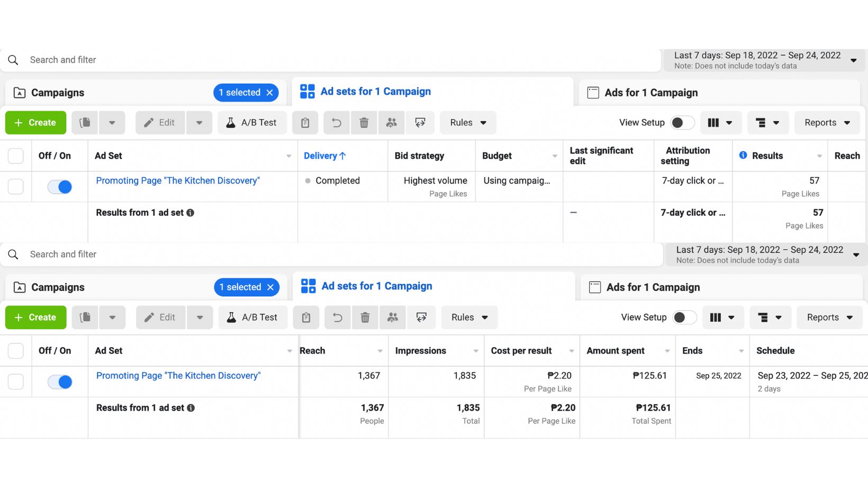Image resolution: width=868 pixels, height=489 pixels.
Task: Open the breakdown rows icon in the lower toolbar
Action: 770,318
